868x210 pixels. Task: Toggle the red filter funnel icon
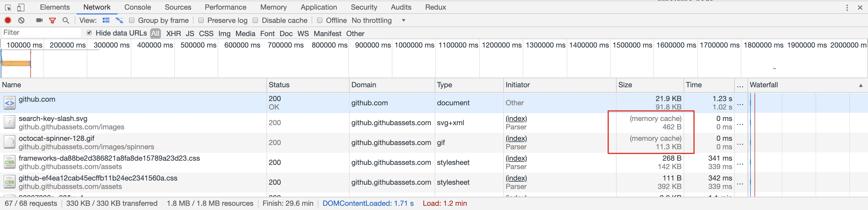(x=52, y=20)
